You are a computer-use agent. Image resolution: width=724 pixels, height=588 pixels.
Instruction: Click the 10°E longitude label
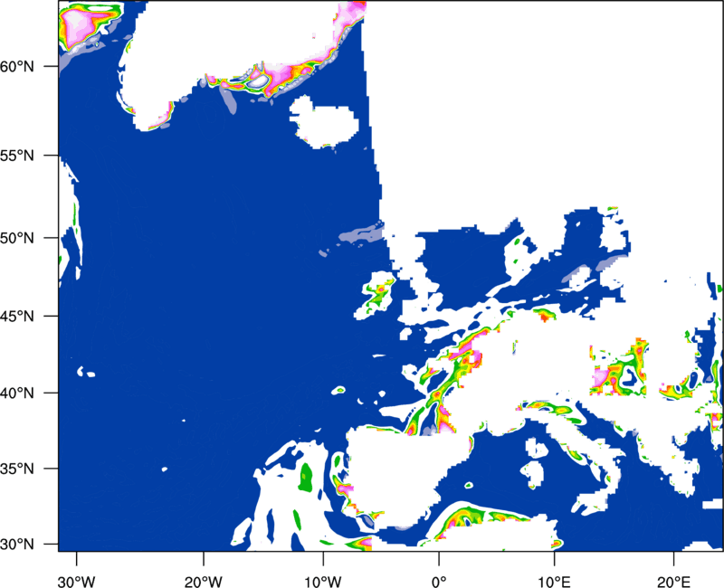coord(554,582)
